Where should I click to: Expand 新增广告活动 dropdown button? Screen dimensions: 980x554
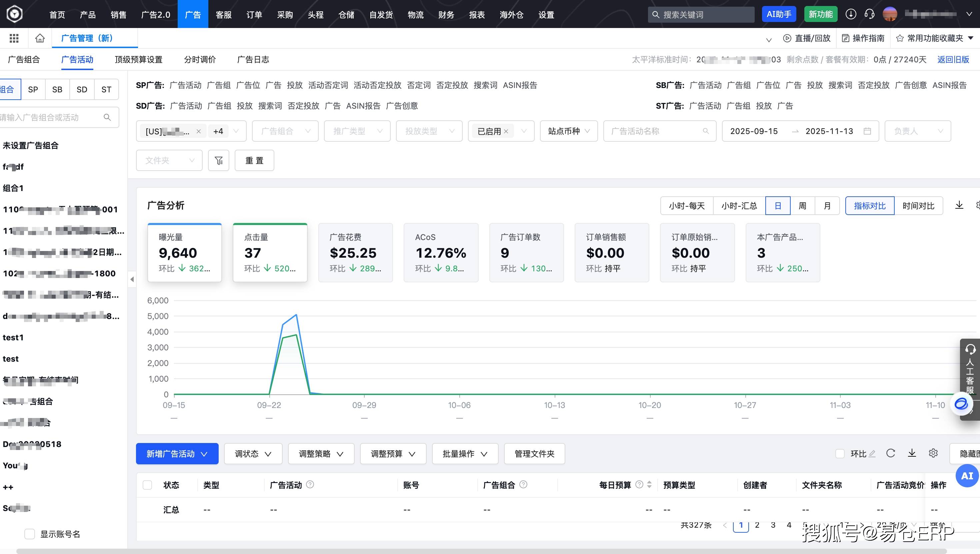pos(177,454)
